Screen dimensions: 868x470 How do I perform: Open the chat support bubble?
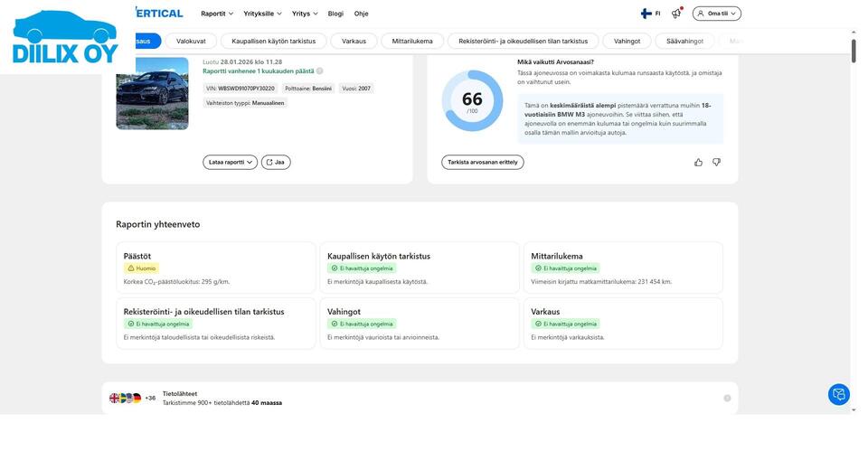[x=838, y=394]
